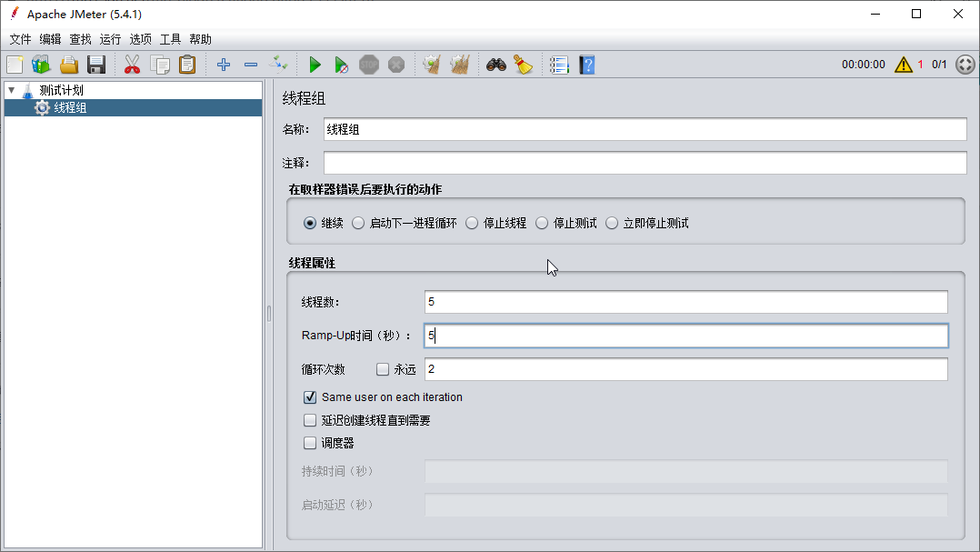Open the Templates icon
This screenshot has width=980, height=552.
[x=41, y=65]
